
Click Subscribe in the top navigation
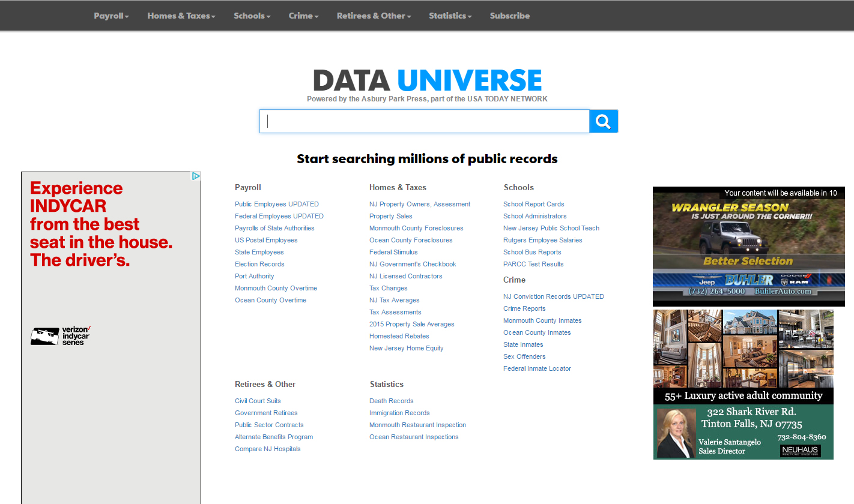[510, 16]
